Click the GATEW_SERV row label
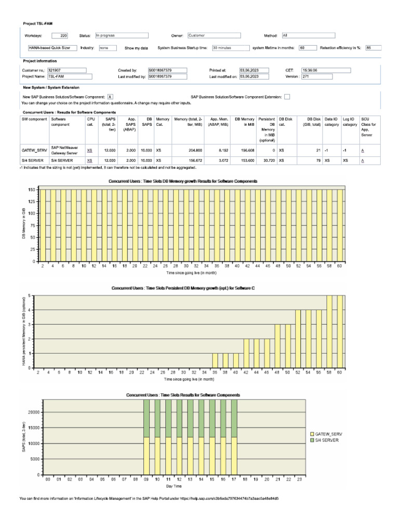Screen dimensions: 399x532 [34, 150]
